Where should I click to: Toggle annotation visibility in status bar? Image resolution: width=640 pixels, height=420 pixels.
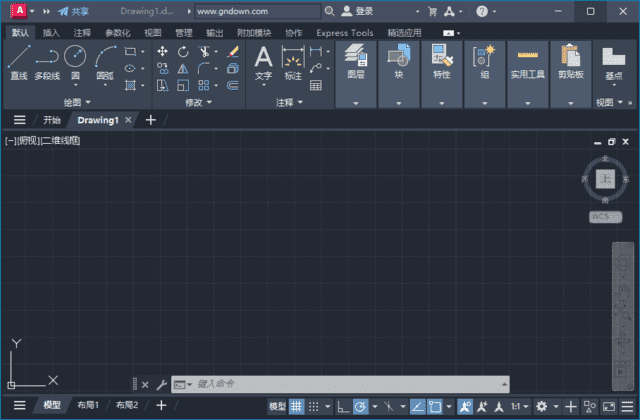[x=465, y=407]
